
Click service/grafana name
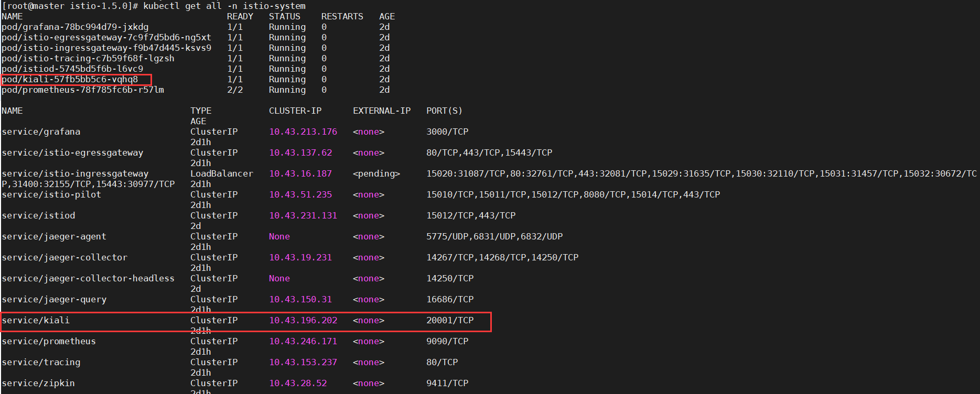pos(41,132)
